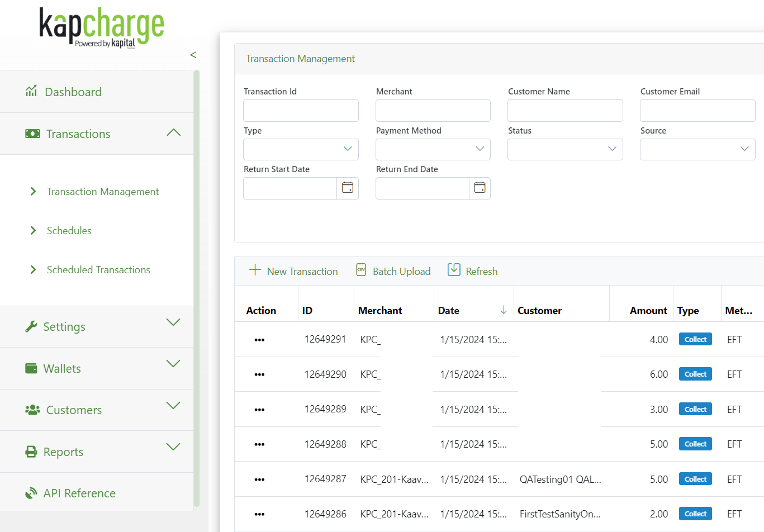
Task: Collapse sidebar with the left arrow
Action: (x=193, y=55)
